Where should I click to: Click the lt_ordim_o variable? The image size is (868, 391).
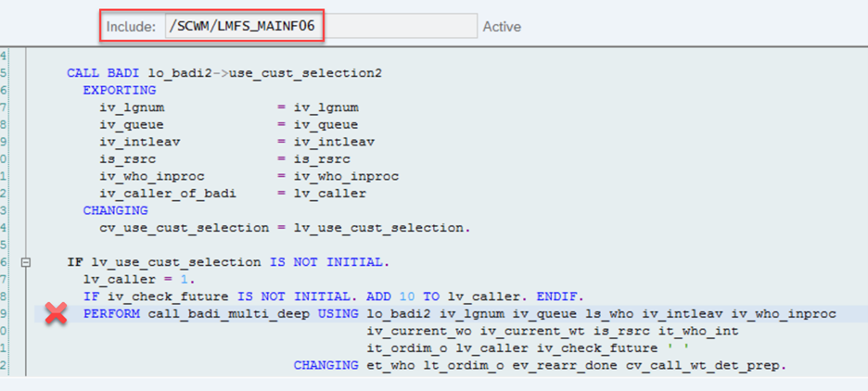pyautogui.click(x=464, y=366)
